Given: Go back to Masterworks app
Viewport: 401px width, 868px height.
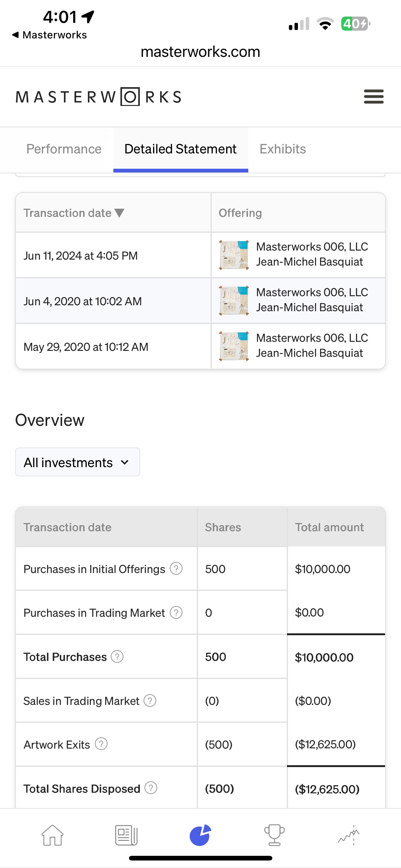Looking at the screenshot, I should pyautogui.click(x=49, y=35).
